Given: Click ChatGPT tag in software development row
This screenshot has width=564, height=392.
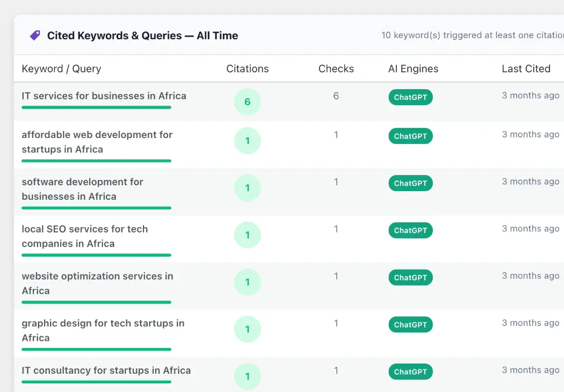Looking at the screenshot, I should [x=410, y=183].
